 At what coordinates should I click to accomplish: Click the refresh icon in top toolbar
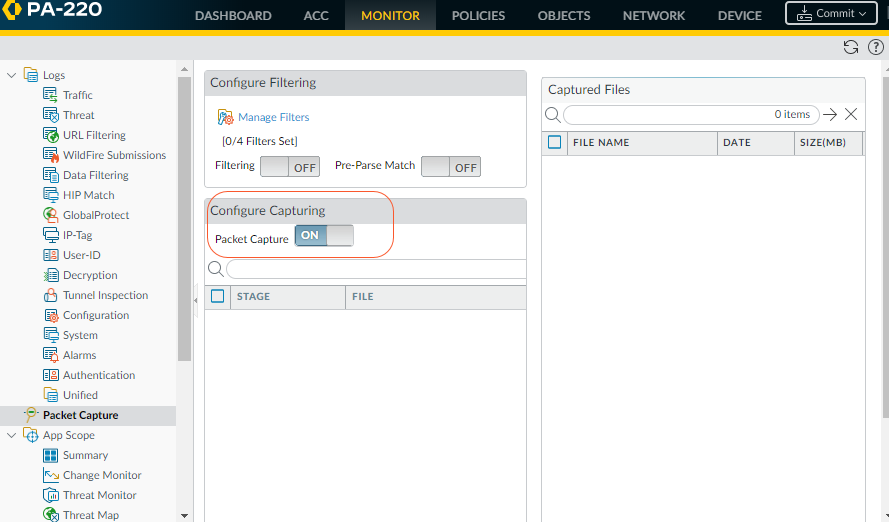point(851,47)
